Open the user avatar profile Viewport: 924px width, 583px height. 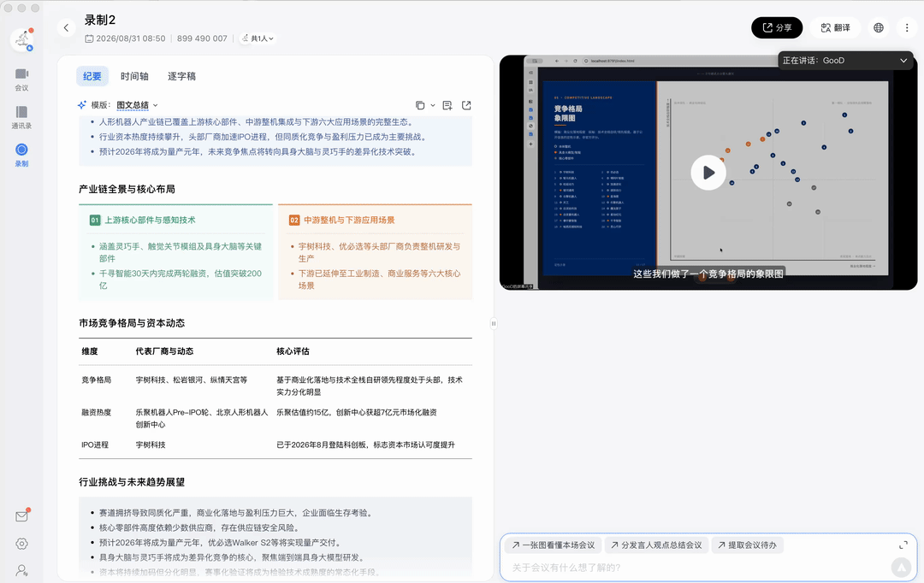[21, 39]
